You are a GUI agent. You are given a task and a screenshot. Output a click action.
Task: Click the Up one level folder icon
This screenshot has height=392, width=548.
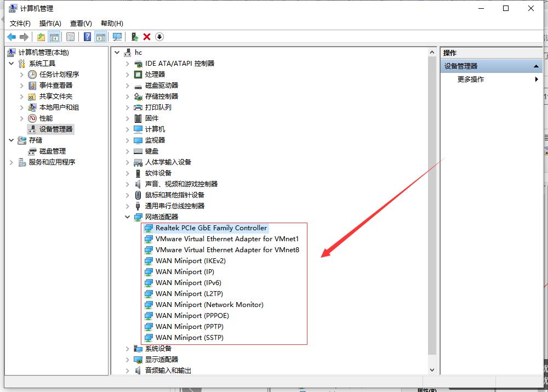click(41, 37)
